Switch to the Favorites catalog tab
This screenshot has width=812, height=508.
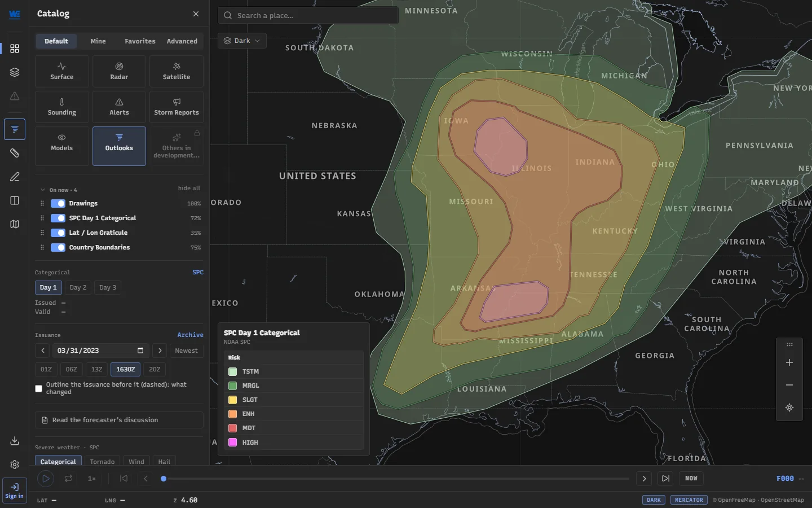pyautogui.click(x=140, y=41)
